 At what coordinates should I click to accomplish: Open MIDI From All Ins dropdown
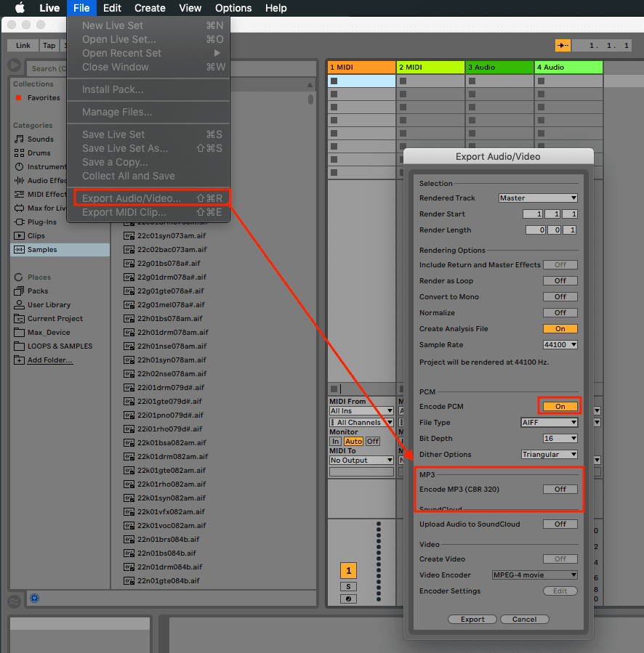[x=361, y=411]
